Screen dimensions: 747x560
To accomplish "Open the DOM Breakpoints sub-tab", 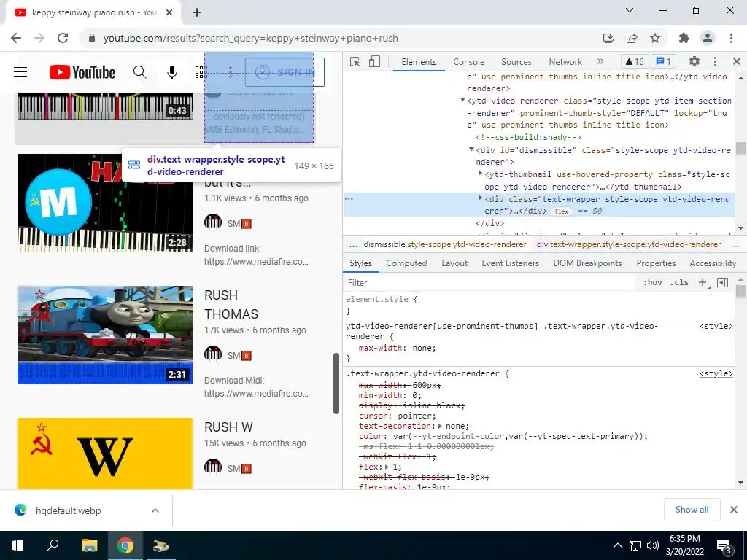I will click(587, 263).
